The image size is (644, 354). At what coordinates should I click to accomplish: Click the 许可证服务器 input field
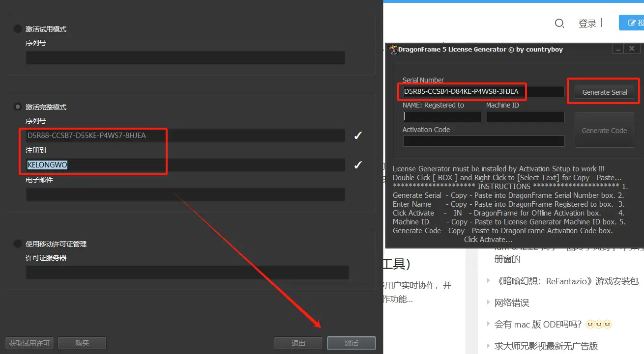pos(187,272)
